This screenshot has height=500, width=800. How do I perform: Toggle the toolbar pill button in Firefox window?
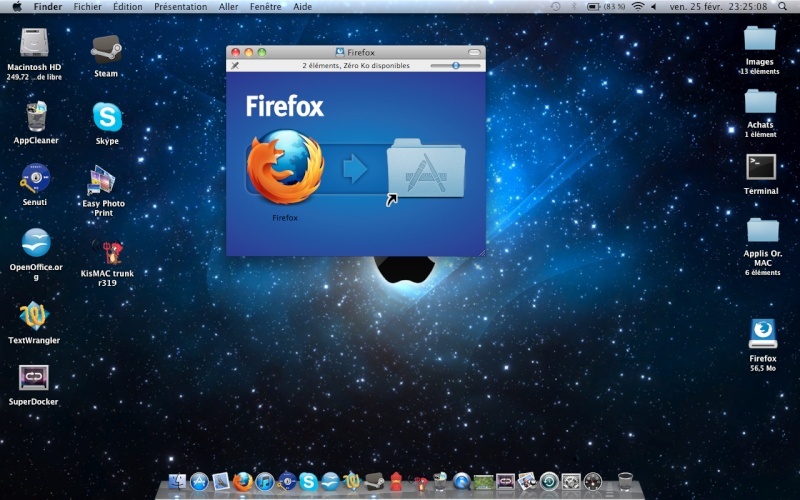(x=474, y=52)
